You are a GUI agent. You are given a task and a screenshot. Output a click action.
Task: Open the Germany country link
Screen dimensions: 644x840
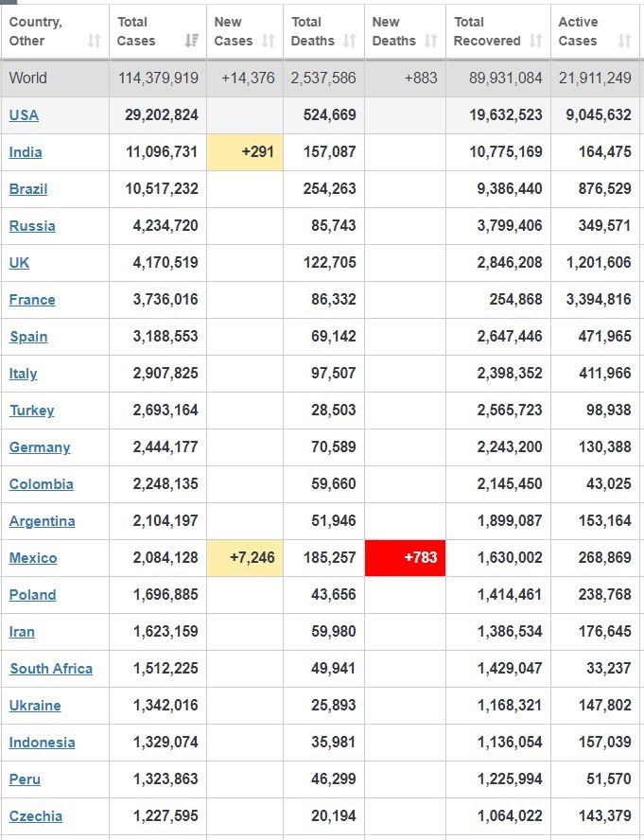(x=40, y=446)
